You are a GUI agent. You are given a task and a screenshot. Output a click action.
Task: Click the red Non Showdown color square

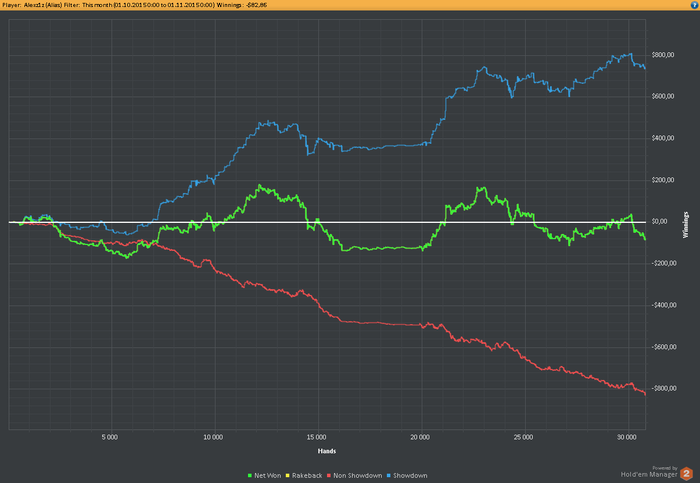pyautogui.click(x=329, y=476)
